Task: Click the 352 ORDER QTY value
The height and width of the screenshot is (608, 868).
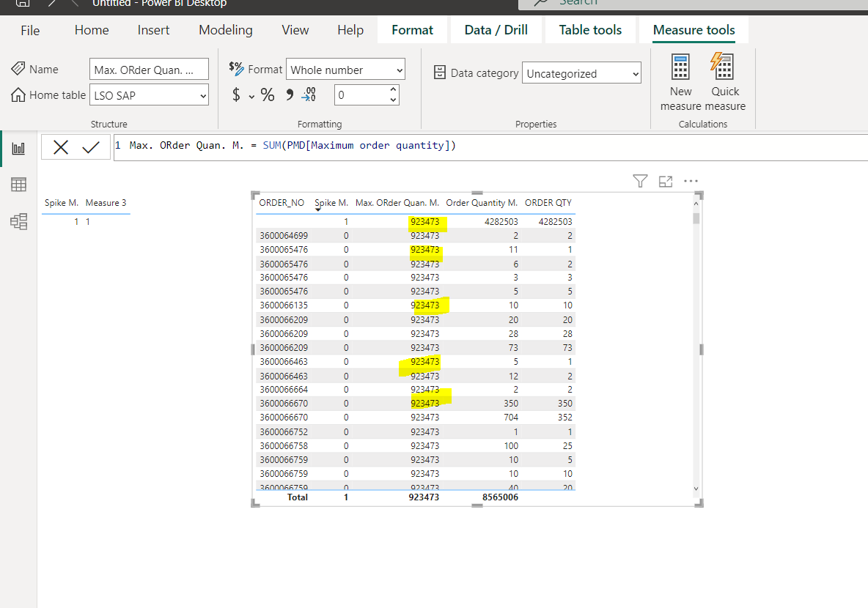Action: pyautogui.click(x=565, y=418)
